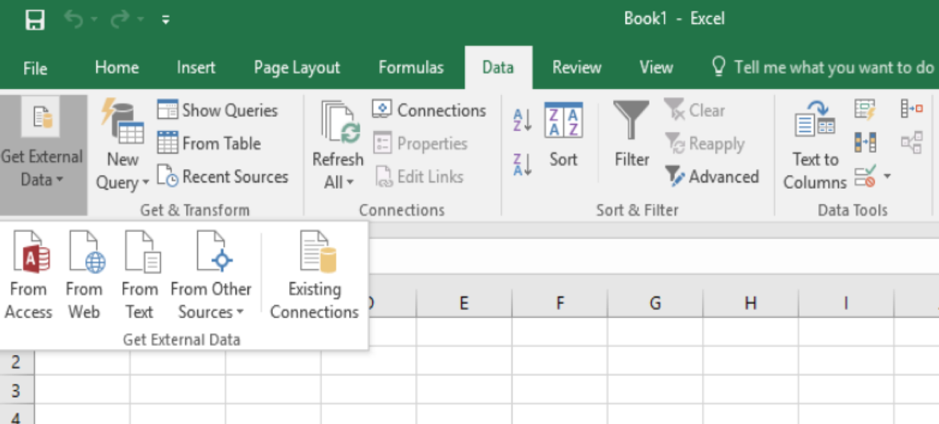
Task: Sort Z to A descending icon
Action: [522, 165]
